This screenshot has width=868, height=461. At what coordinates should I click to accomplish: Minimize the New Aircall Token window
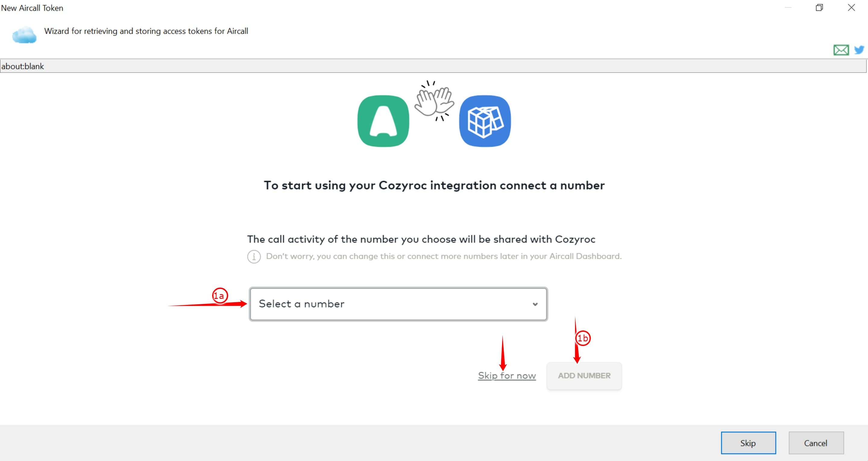788,8
